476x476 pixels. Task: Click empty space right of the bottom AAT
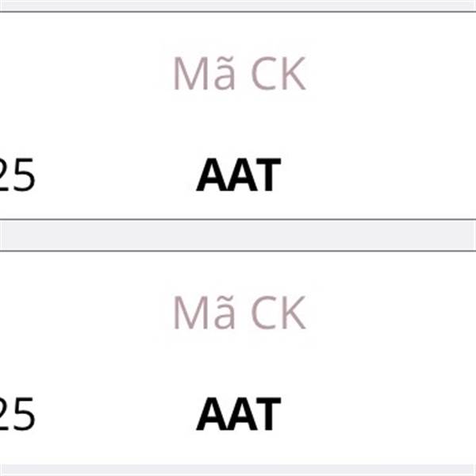tap(381, 414)
